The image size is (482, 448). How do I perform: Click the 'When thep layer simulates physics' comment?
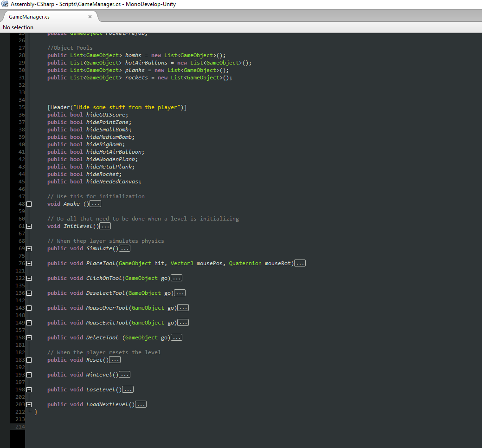click(x=106, y=241)
